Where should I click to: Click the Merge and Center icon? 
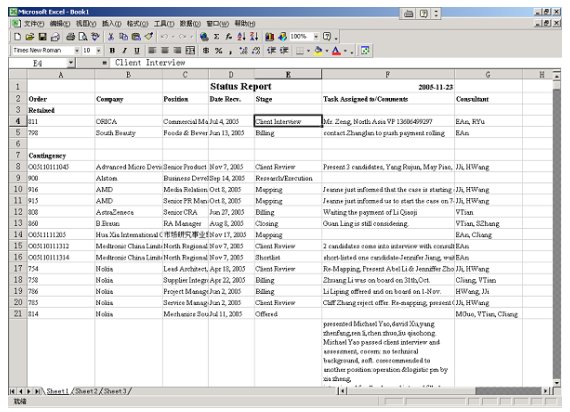coord(190,51)
